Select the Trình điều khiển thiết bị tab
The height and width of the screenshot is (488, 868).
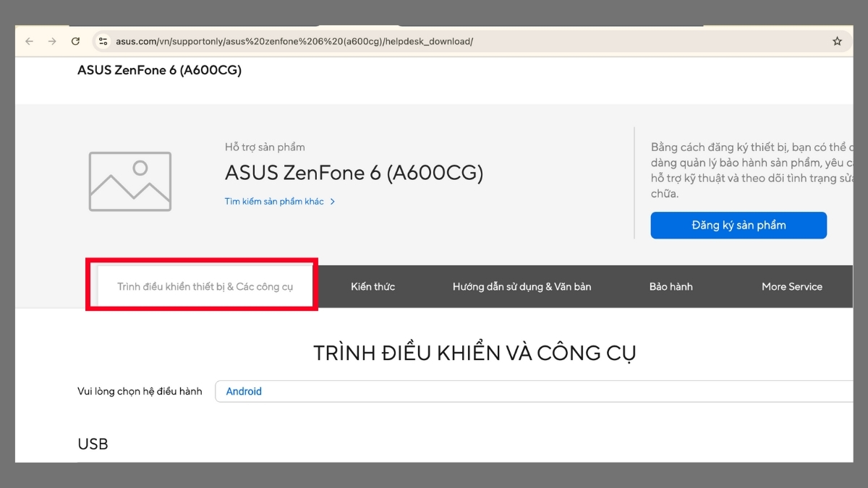click(206, 286)
